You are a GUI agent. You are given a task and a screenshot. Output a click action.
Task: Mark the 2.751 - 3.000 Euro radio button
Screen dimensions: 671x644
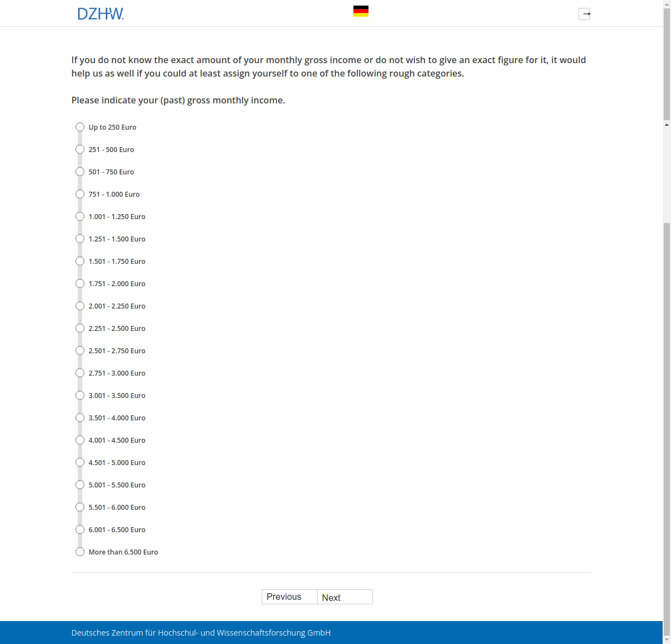[80, 373]
